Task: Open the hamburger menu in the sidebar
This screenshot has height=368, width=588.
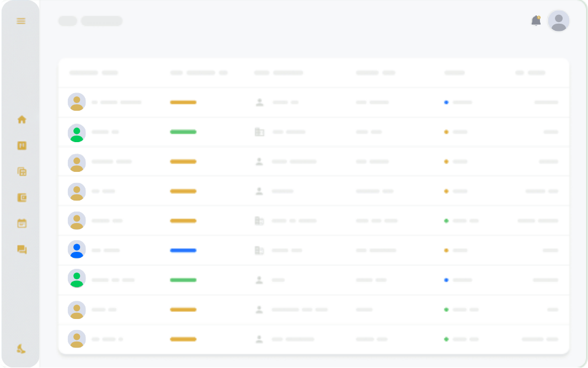Action: [21, 21]
